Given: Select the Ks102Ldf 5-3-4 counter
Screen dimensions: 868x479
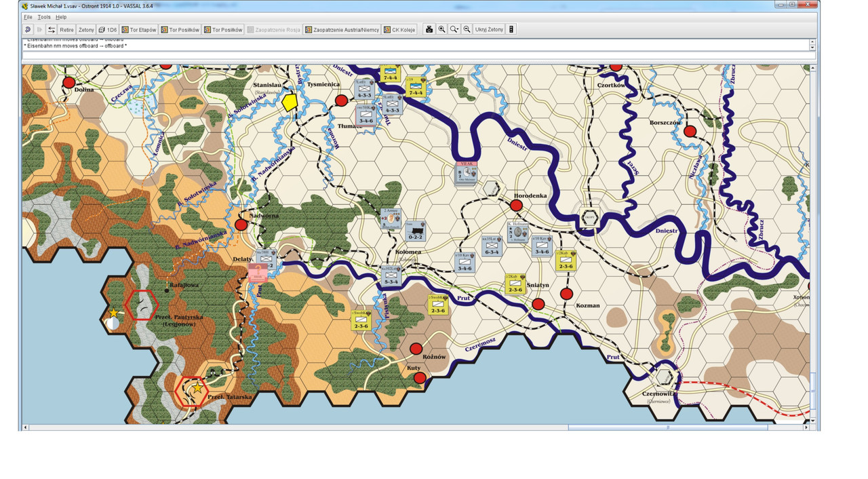Looking at the screenshot, I should pyautogui.click(x=391, y=275).
